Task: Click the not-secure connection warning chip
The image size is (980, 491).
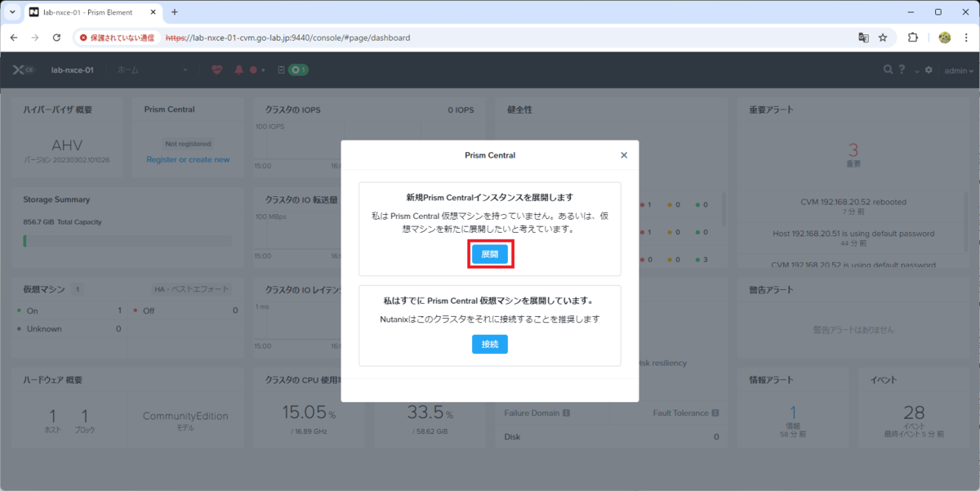Action: (x=117, y=38)
